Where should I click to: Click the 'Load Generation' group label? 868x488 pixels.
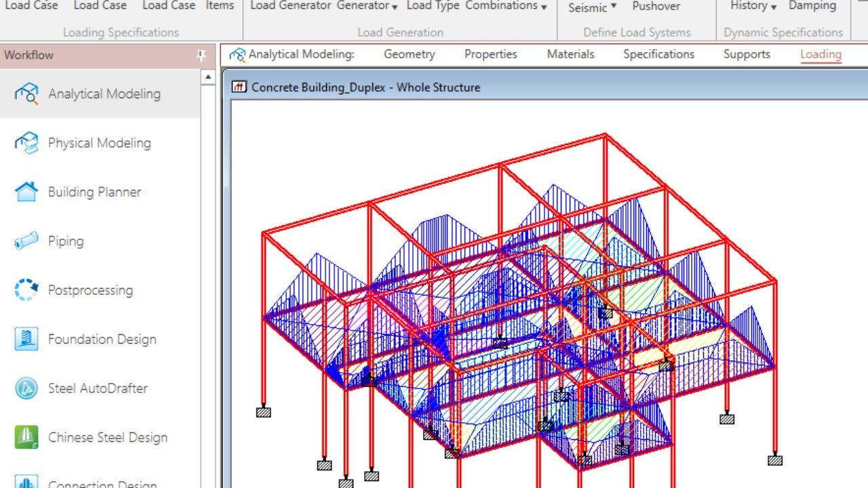coord(400,32)
